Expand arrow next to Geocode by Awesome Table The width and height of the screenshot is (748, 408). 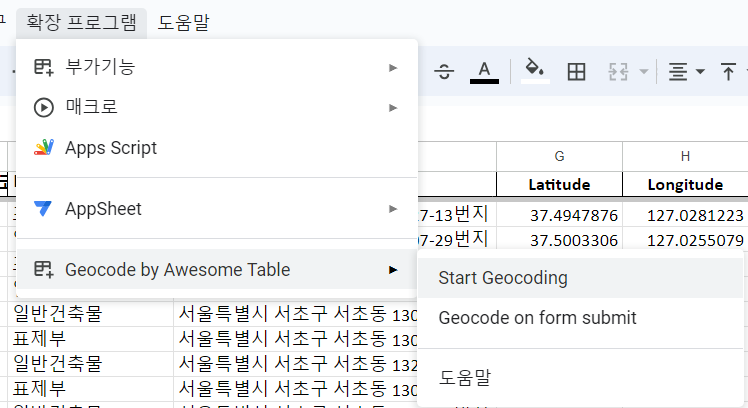[x=393, y=270]
